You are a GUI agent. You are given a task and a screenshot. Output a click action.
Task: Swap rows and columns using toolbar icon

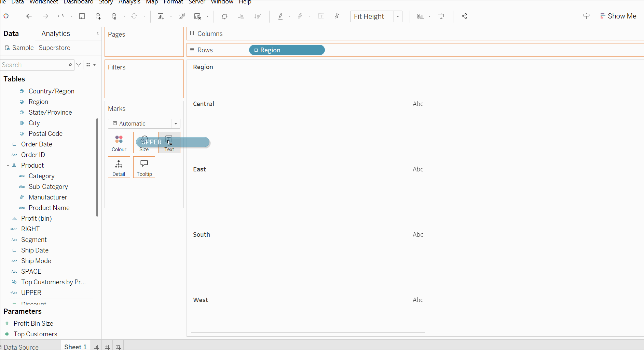[x=224, y=16]
